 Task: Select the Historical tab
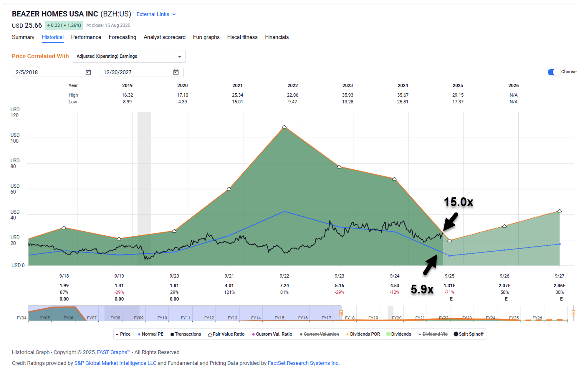point(53,37)
